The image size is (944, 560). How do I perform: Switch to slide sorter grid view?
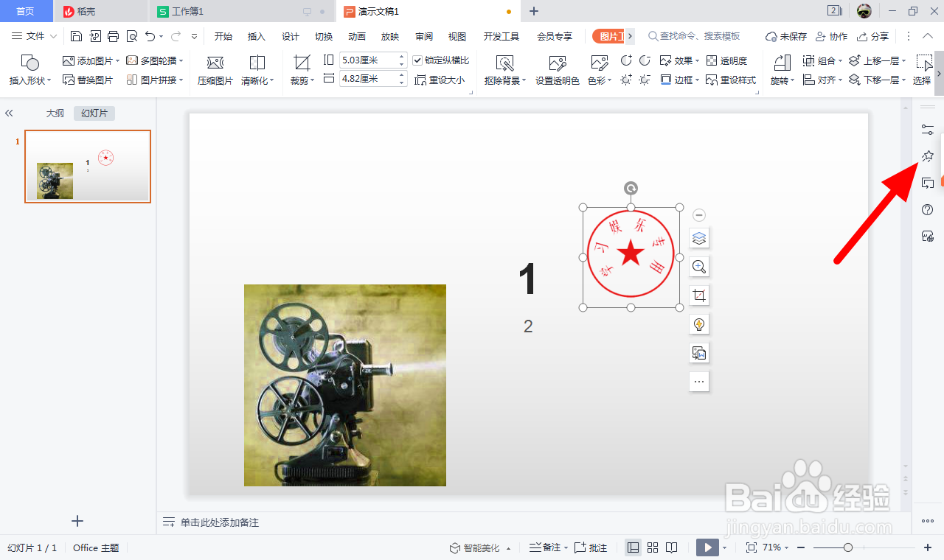point(653,547)
